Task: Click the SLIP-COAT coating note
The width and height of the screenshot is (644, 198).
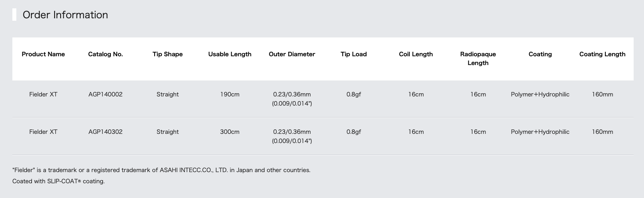Action: click(x=58, y=181)
